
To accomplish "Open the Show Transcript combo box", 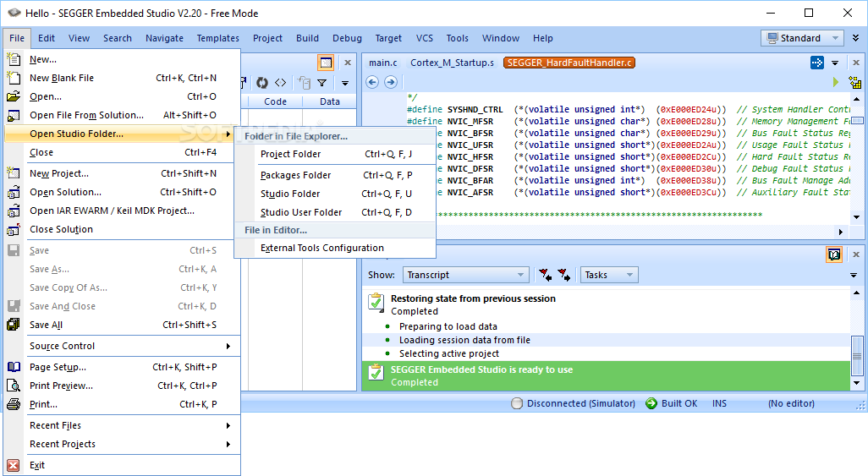I will (465, 275).
